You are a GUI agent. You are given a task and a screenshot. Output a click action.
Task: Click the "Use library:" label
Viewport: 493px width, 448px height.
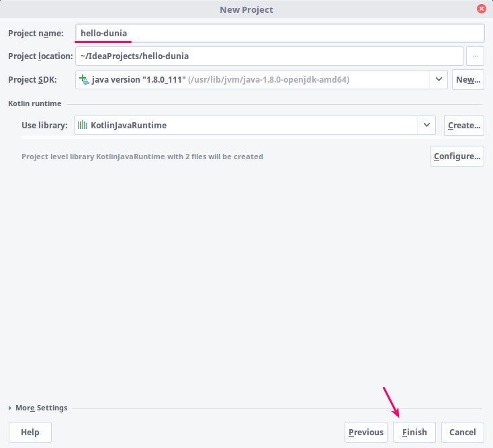[44, 125]
